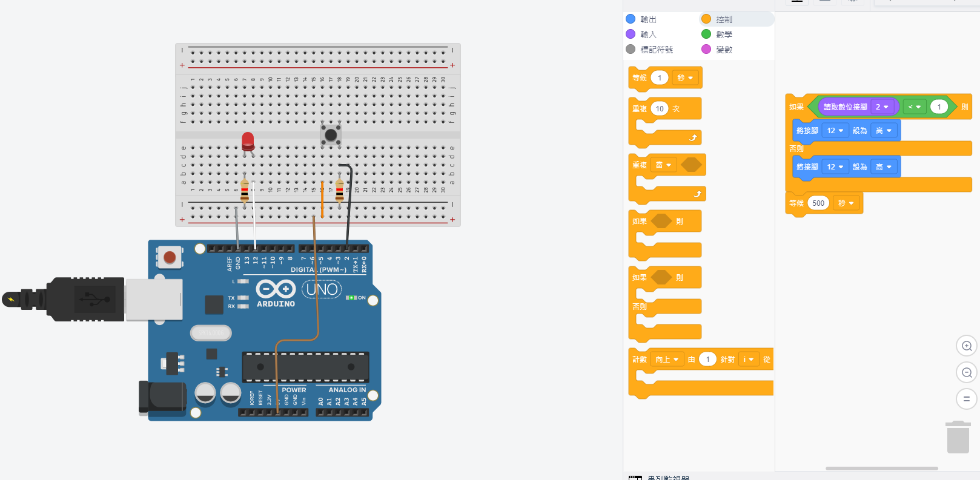Open pin 2 dropdown in 讀取數位接腳 block
Viewport: 980px width, 480px height.
(x=881, y=107)
